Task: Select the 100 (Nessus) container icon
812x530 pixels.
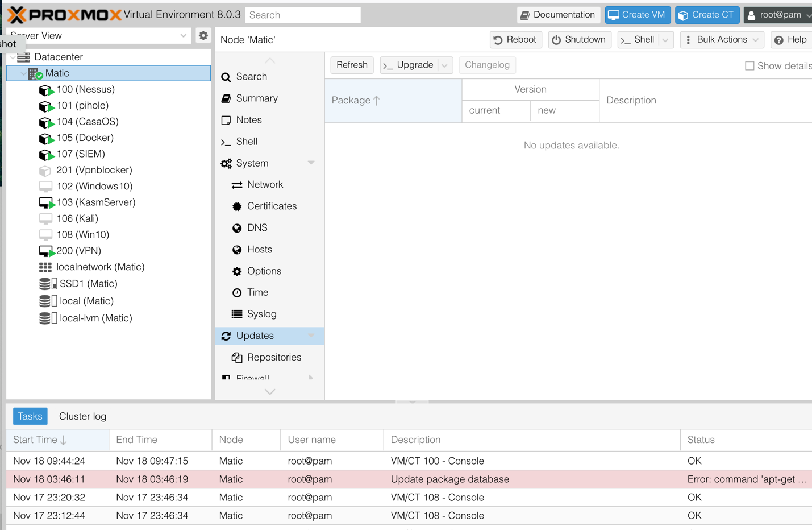Action: pyautogui.click(x=46, y=90)
